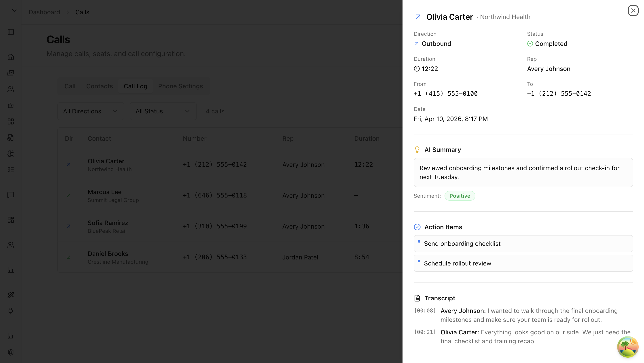Click the palm tree island avatar
The height and width of the screenshot is (363, 644).
(x=627, y=347)
